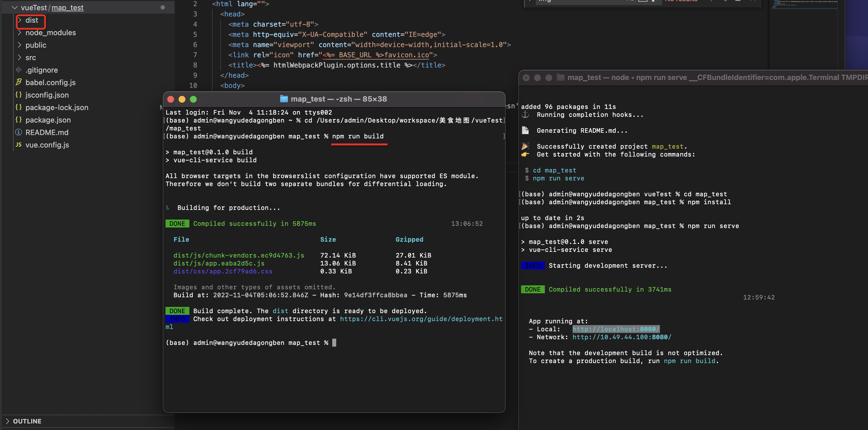Click dist/js/chunk-vendors.ec9d4763.js in build output
The width and height of the screenshot is (868, 430).
(x=239, y=255)
